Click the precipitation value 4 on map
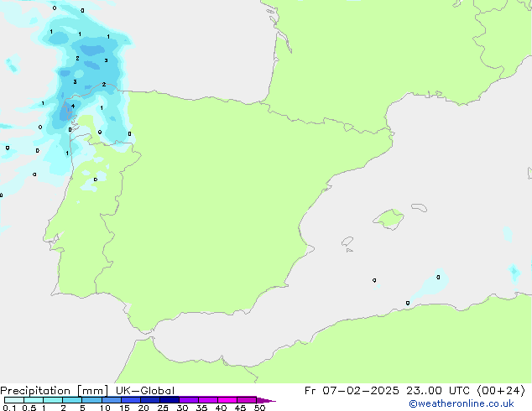 pyautogui.click(x=73, y=107)
